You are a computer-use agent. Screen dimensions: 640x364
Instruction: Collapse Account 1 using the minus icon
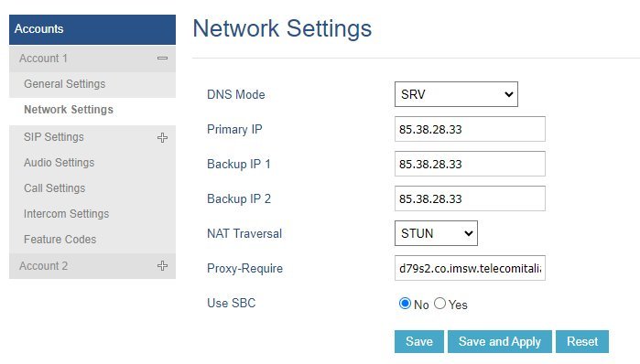(162, 59)
